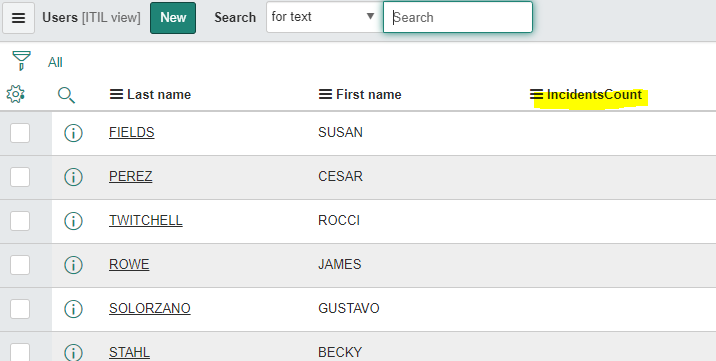Tick the checkbox next to SOLORZANO
The width and height of the screenshot is (716, 361).
pyautogui.click(x=20, y=309)
